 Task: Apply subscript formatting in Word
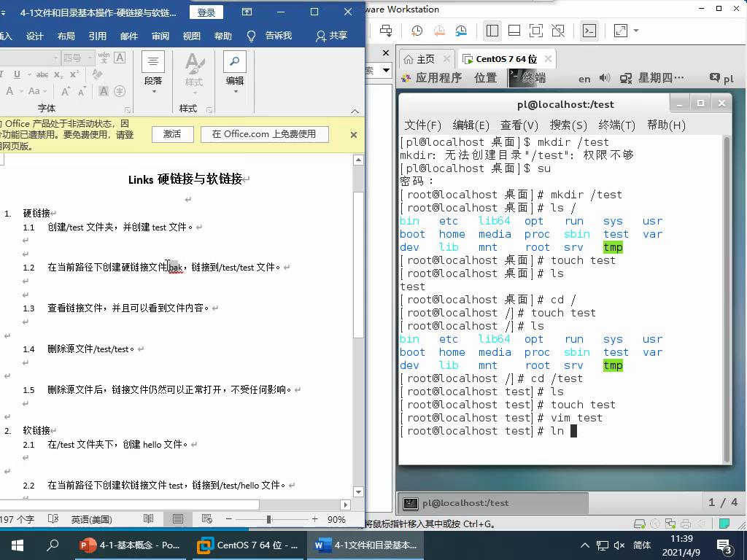(x=58, y=75)
